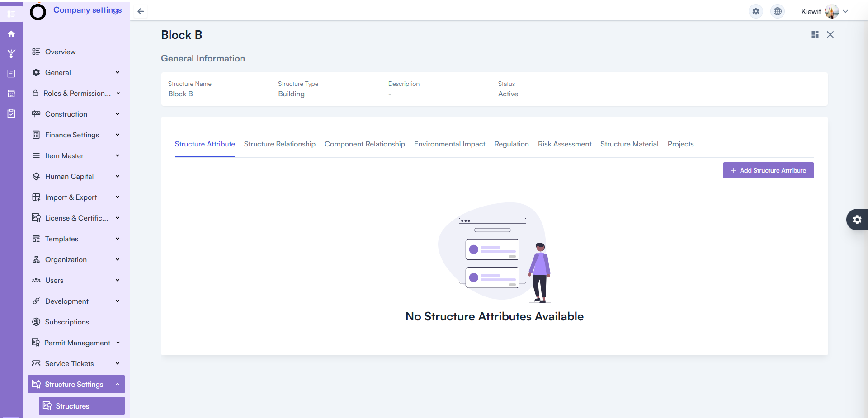Click the dashboard layout icon near Block B header
The image size is (868, 418).
pos(814,34)
